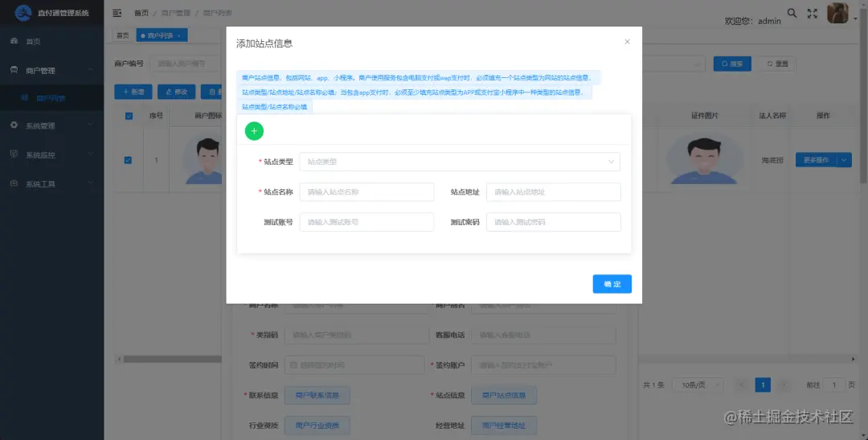Open 系统工具 via its toolbox icon
Screen dimensions: 868x440
pyautogui.click(x=14, y=183)
